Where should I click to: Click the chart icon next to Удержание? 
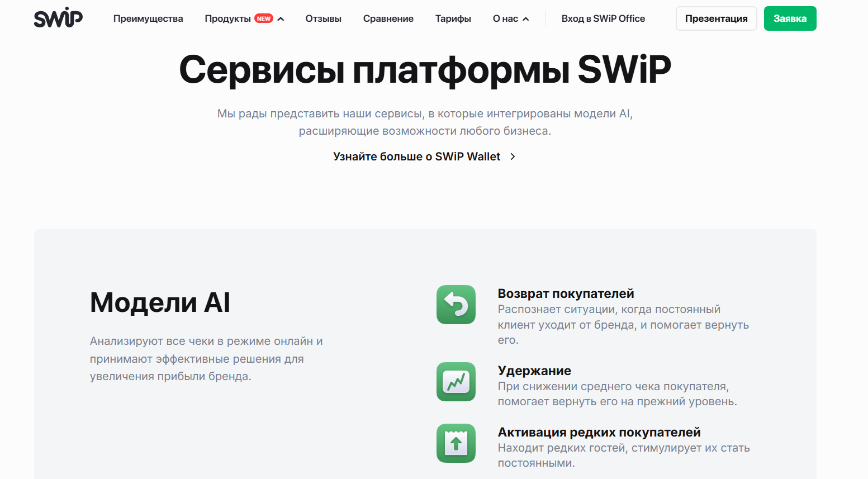coord(456,382)
